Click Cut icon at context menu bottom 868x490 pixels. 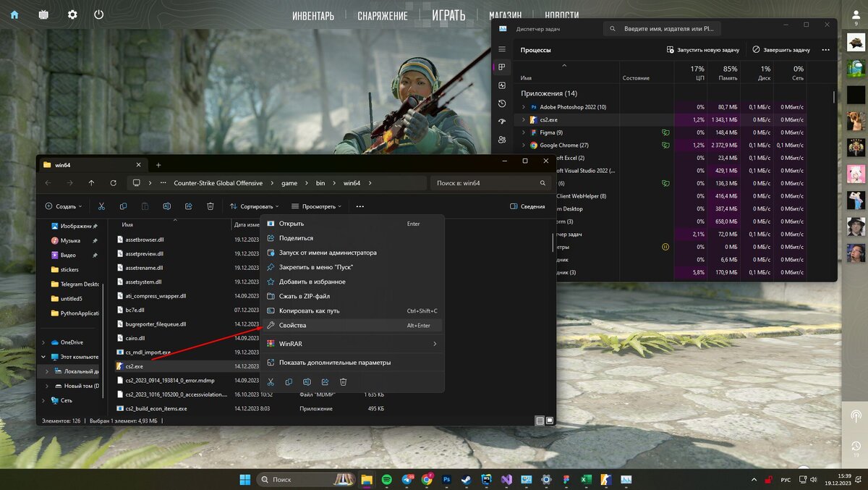point(271,381)
